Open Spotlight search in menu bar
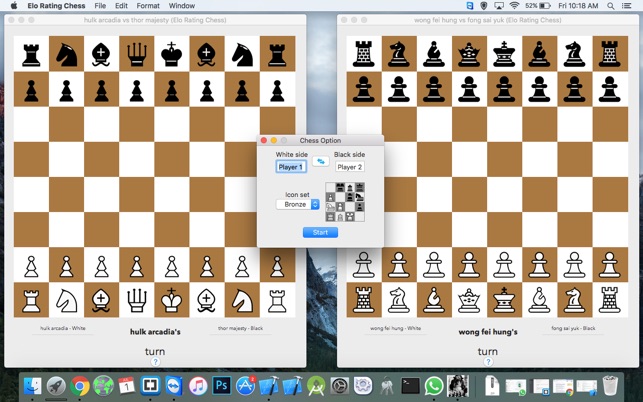 coord(611,6)
